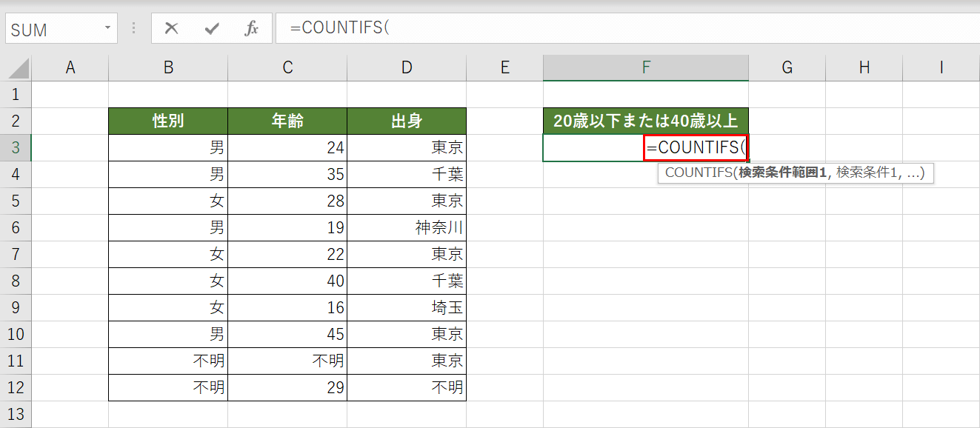
Task: Click the red-outlined COUNTIFS formula in cell F3
Action: click(x=695, y=147)
